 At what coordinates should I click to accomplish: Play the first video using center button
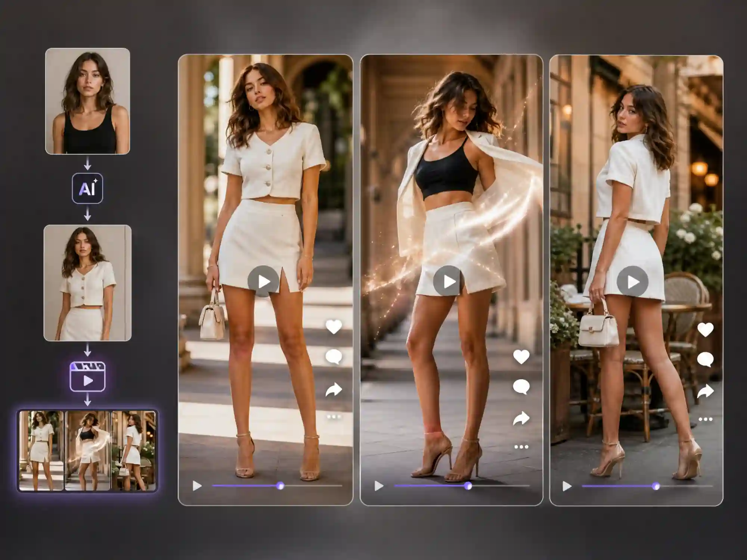[x=263, y=281]
